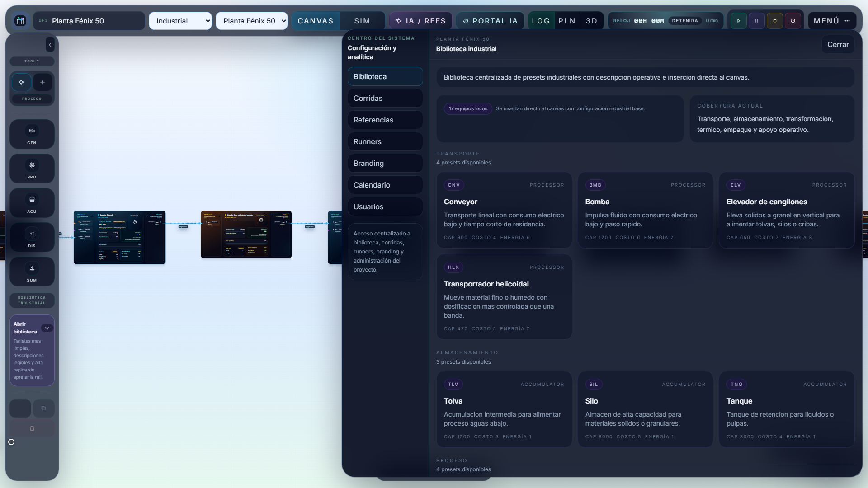The height and width of the screenshot is (488, 868).
Task: Click the Almacenamiento section heading
Action: 467,352
